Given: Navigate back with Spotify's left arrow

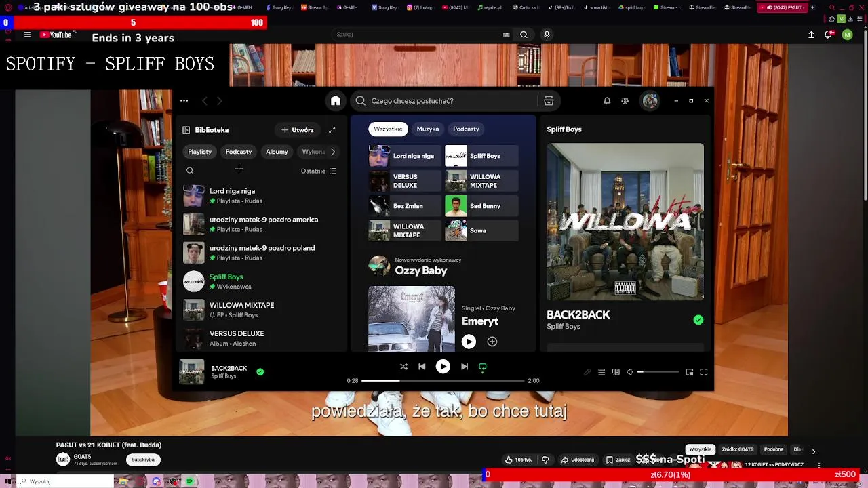Looking at the screenshot, I should 205,101.
